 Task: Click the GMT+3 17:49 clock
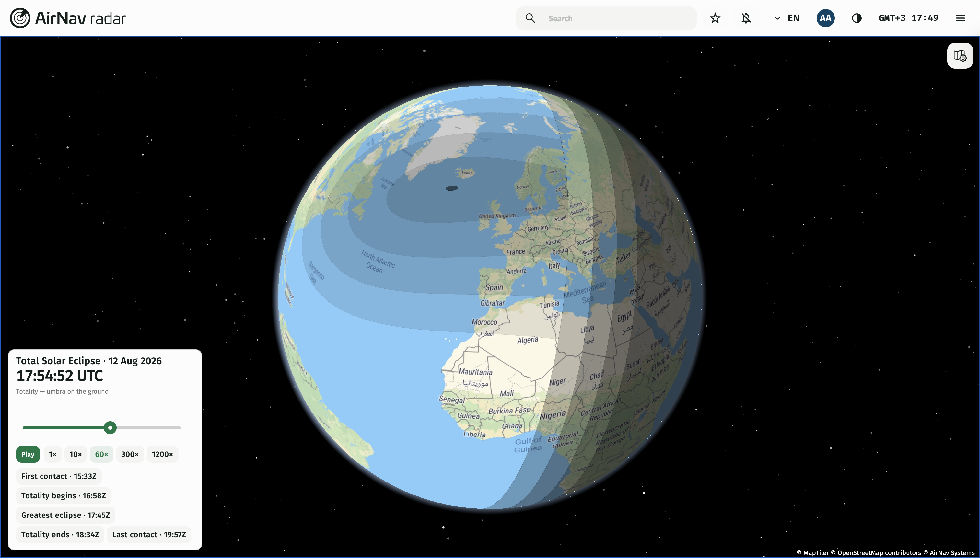coord(908,18)
